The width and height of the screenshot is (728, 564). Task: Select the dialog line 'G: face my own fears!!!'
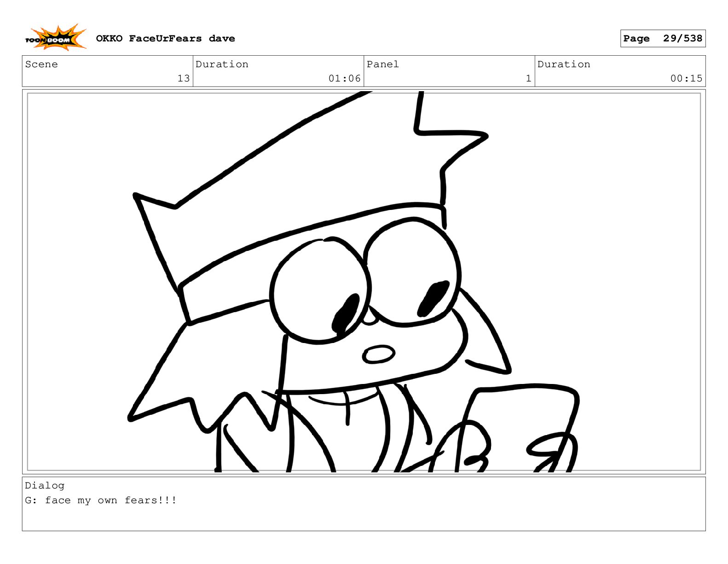click(x=101, y=500)
